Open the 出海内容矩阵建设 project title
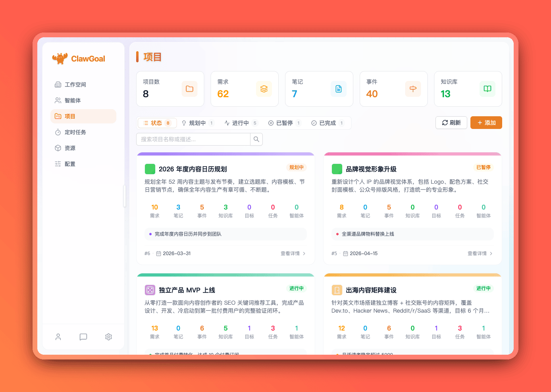The width and height of the screenshot is (551, 392). (x=371, y=290)
